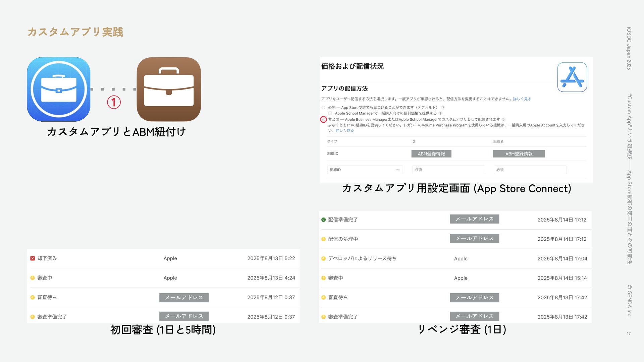
Task: Click the 却下済み status text
Action: tap(47, 258)
